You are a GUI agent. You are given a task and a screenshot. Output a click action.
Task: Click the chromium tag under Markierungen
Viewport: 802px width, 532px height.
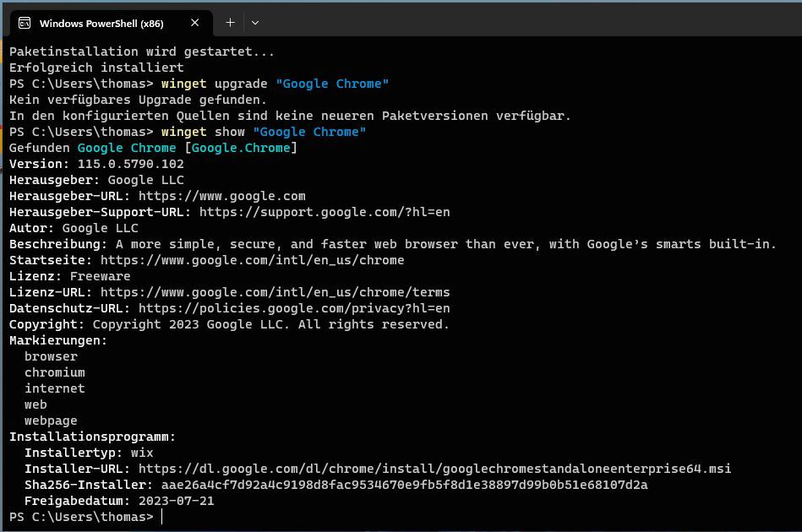(53, 372)
